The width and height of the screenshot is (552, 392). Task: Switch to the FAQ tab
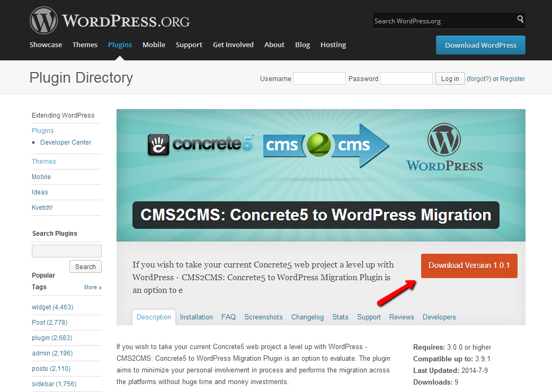(x=228, y=317)
